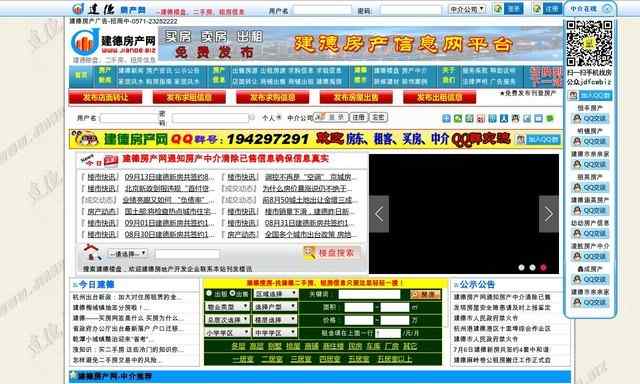Screen dimensions: 640x384
Task: Open 广告服务 in the nav bar
Action: (x=502, y=81)
